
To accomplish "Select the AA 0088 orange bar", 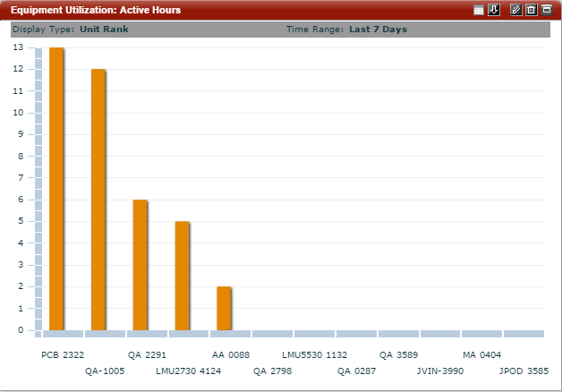I will [x=224, y=309].
